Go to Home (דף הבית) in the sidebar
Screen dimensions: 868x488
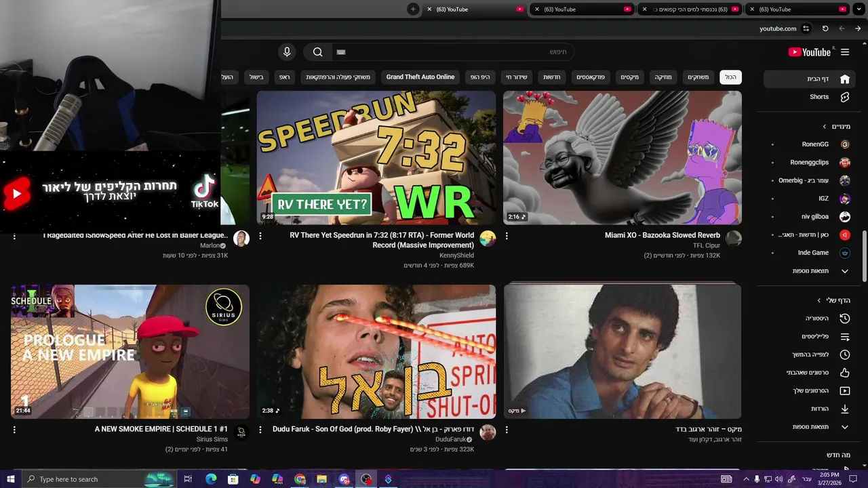point(810,79)
